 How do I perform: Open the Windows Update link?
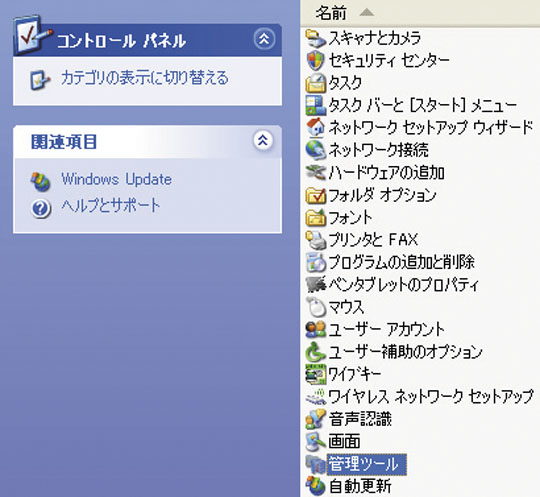116,179
